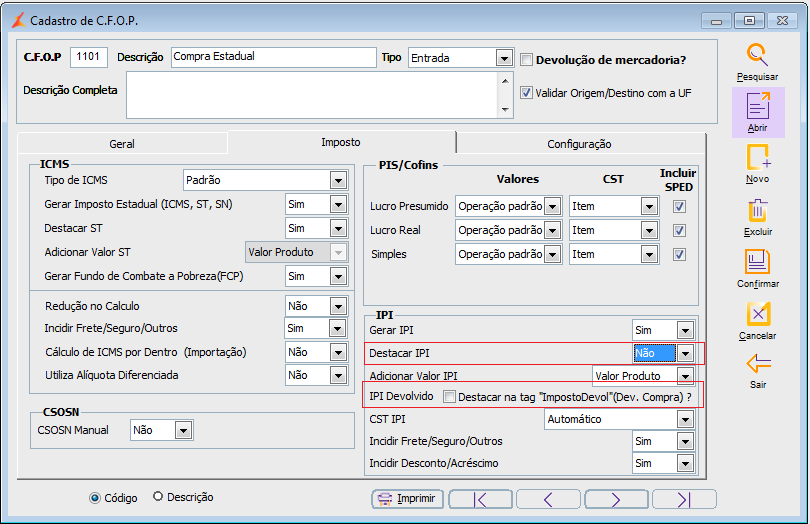This screenshot has height=524, width=810.
Task: Click the Confirmar save icon
Action: coord(757,261)
